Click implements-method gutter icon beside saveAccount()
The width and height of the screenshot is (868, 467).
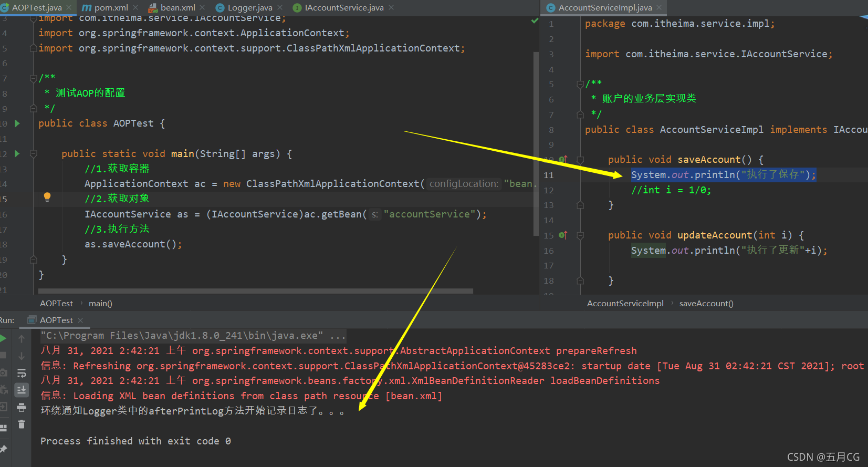[563, 160]
